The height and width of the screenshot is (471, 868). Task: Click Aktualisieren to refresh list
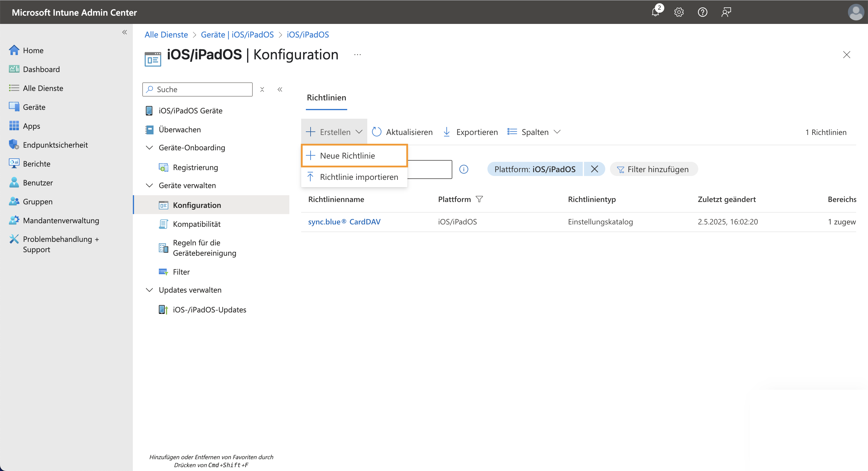pyautogui.click(x=402, y=132)
